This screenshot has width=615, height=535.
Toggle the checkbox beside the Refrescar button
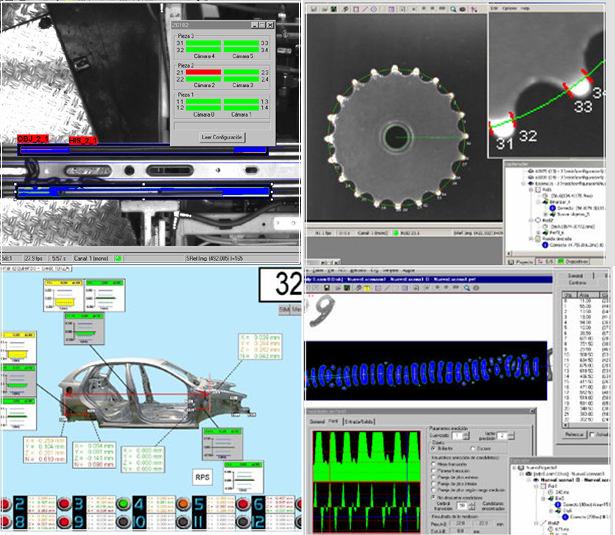pos(593,435)
